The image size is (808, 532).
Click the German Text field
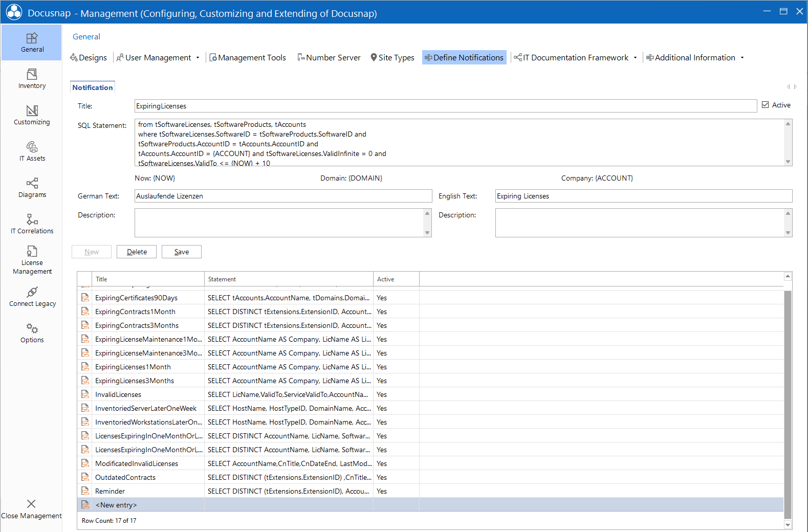click(283, 196)
